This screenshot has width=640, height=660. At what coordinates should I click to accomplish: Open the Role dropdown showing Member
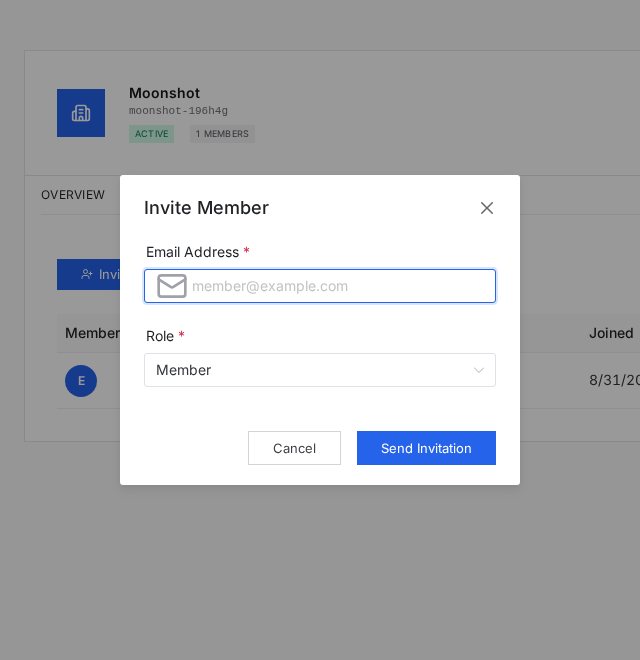tap(320, 370)
